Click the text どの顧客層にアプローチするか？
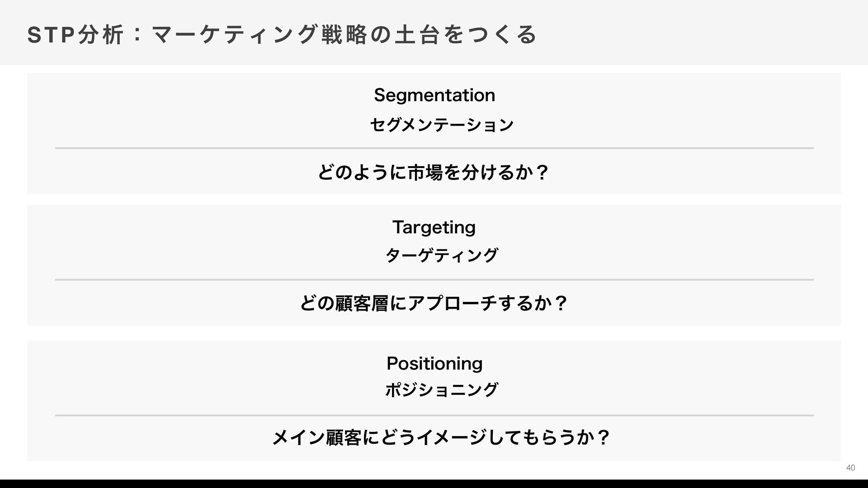 (x=434, y=303)
